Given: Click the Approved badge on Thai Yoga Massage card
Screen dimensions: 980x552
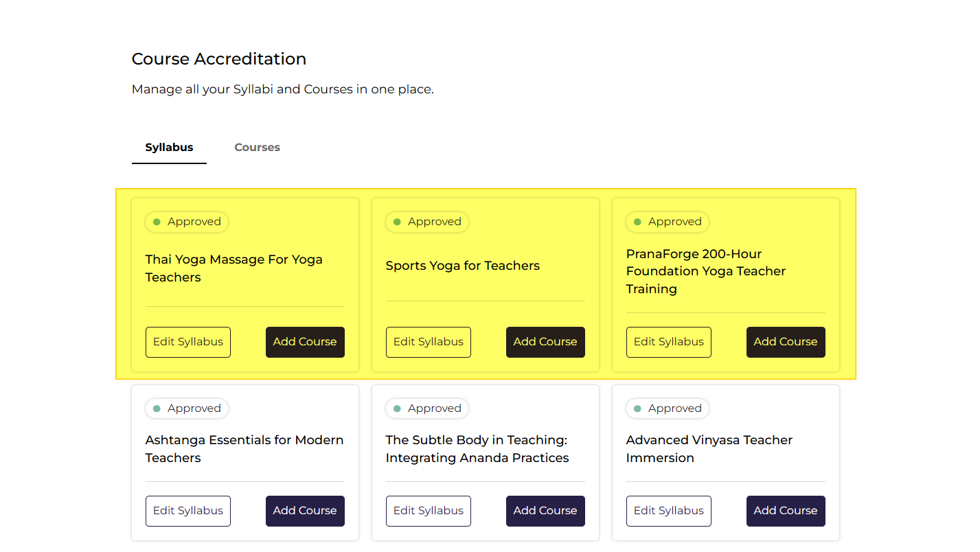Looking at the screenshot, I should click(x=187, y=222).
